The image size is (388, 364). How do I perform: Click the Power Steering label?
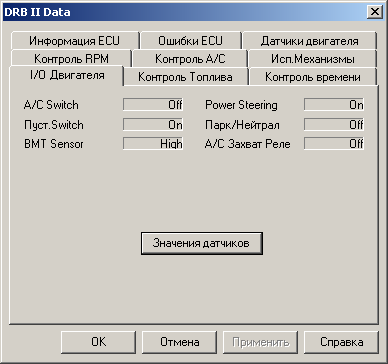point(241,105)
